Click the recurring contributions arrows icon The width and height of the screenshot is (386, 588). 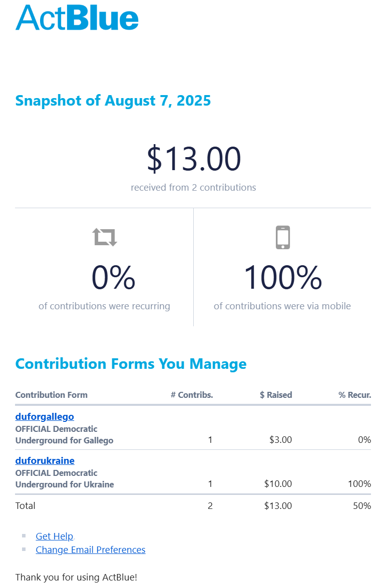tap(105, 237)
